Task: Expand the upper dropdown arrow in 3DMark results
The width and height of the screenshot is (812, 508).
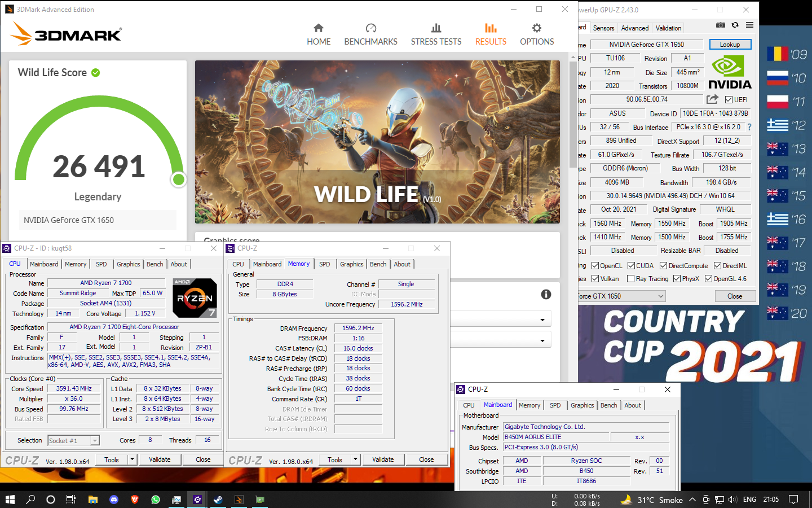Action: coord(542,320)
